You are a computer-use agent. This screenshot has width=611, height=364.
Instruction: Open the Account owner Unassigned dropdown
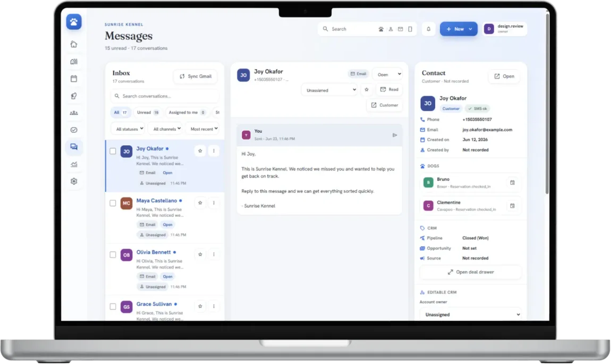[x=471, y=315]
